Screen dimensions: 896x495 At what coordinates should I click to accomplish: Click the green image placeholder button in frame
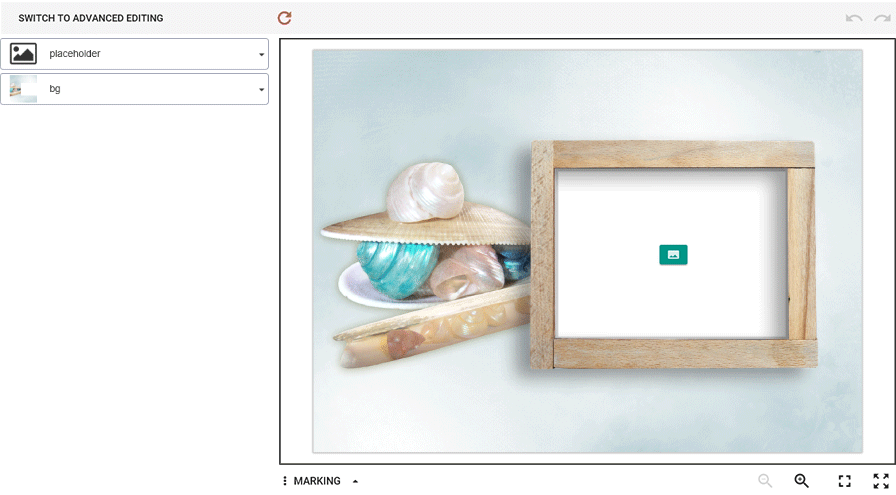[x=673, y=255]
